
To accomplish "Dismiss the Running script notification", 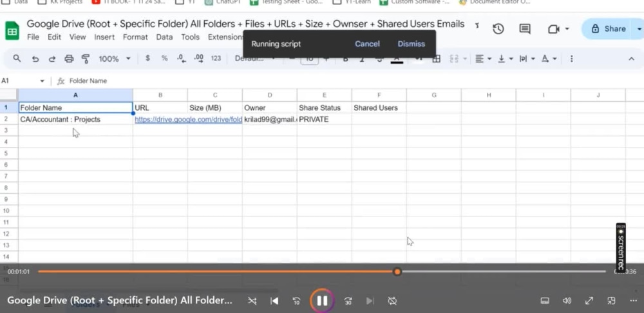I will tap(411, 44).
